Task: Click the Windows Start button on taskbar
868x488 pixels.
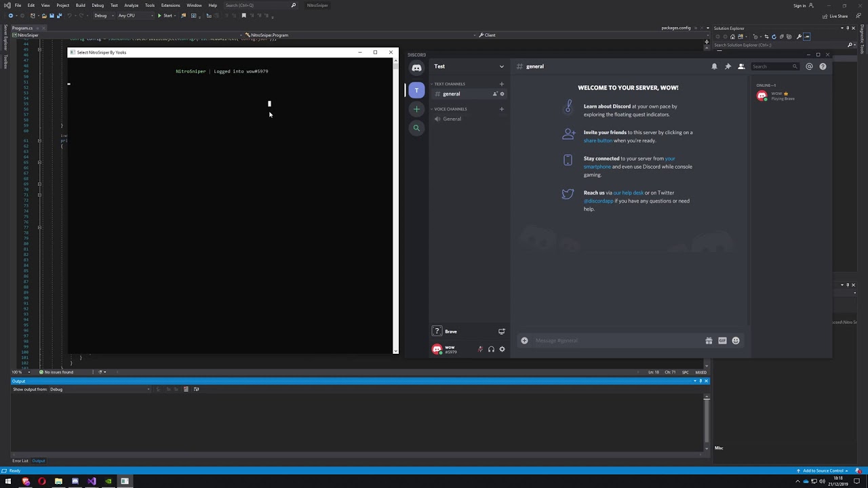Action: click(8, 482)
